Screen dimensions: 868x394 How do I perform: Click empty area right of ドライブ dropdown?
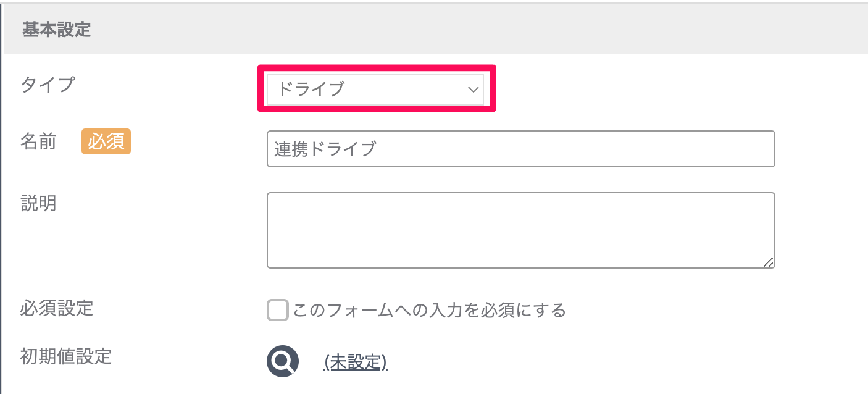(x=679, y=90)
